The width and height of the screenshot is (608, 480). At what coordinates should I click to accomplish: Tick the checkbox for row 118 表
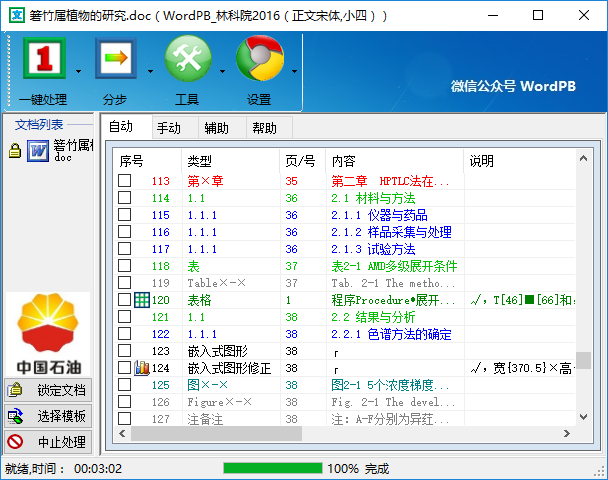pyautogui.click(x=125, y=266)
